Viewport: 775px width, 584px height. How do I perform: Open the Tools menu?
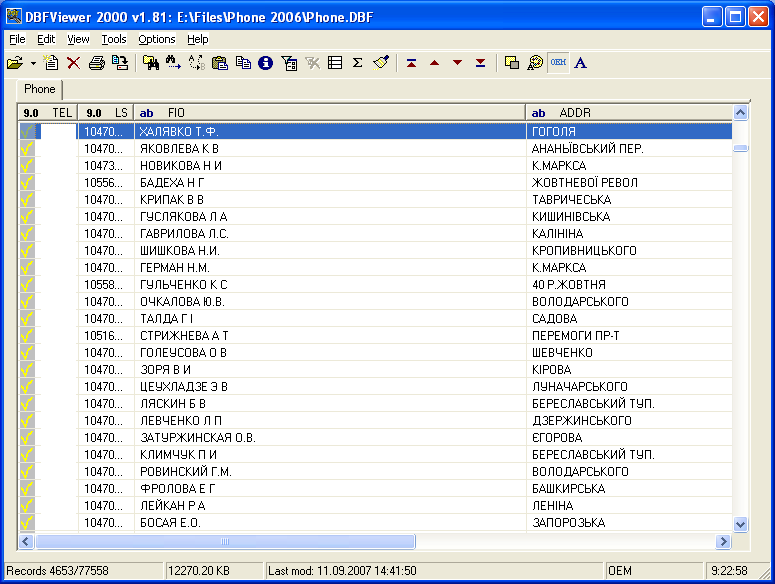(x=114, y=39)
